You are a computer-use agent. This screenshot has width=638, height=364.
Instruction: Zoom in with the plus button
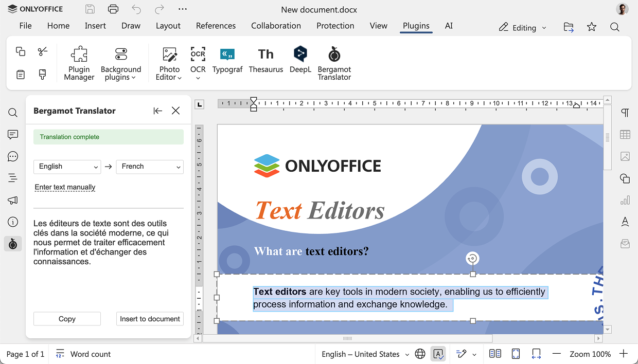pos(624,354)
